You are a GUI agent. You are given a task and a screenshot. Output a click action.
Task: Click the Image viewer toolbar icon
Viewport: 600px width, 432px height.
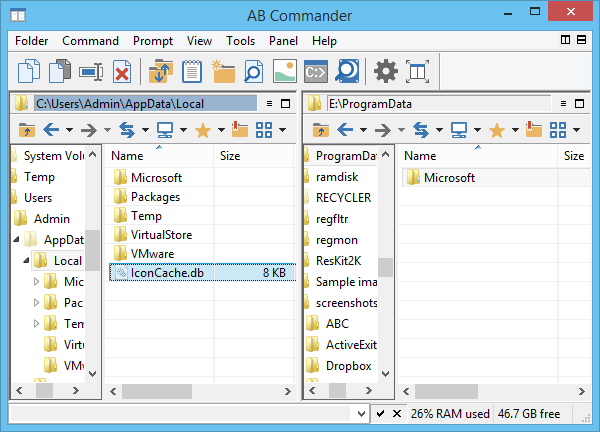[285, 71]
